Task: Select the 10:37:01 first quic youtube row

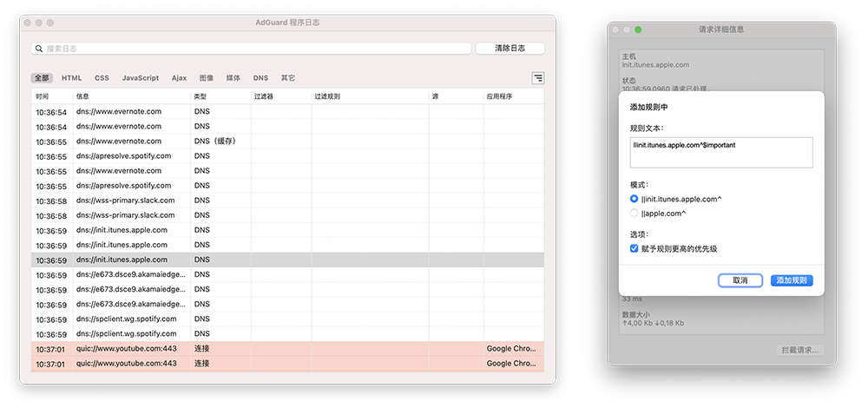Action: click(x=288, y=349)
